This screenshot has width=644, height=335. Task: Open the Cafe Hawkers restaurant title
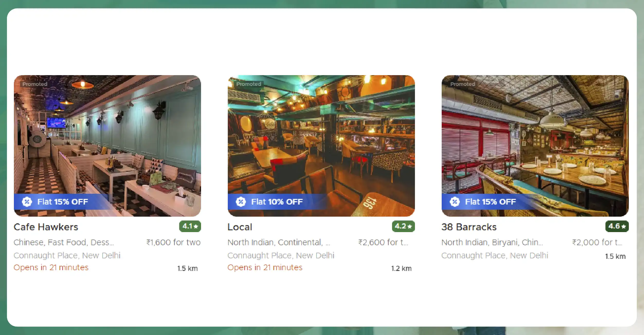tap(46, 227)
